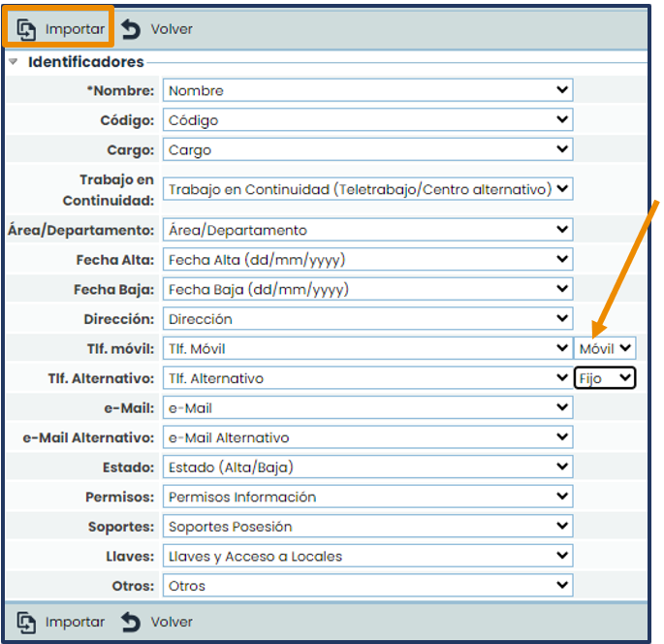664x644 pixels.
Task: Open the Código field dropdown
Action: tap(367, 120)
